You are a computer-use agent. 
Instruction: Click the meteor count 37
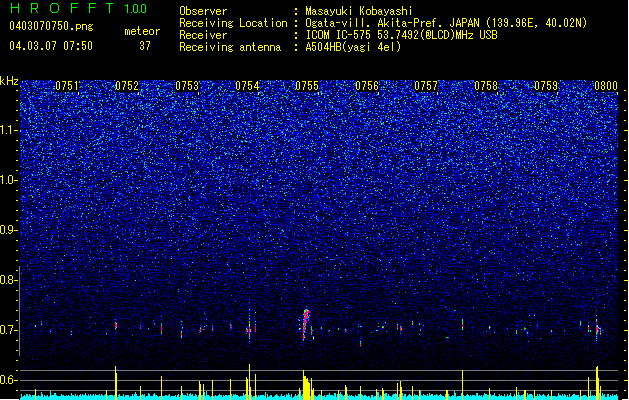coord(145,46)
